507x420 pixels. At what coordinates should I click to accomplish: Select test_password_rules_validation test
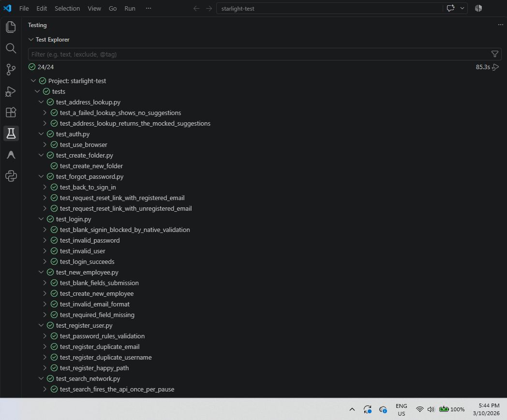(264, 336)
